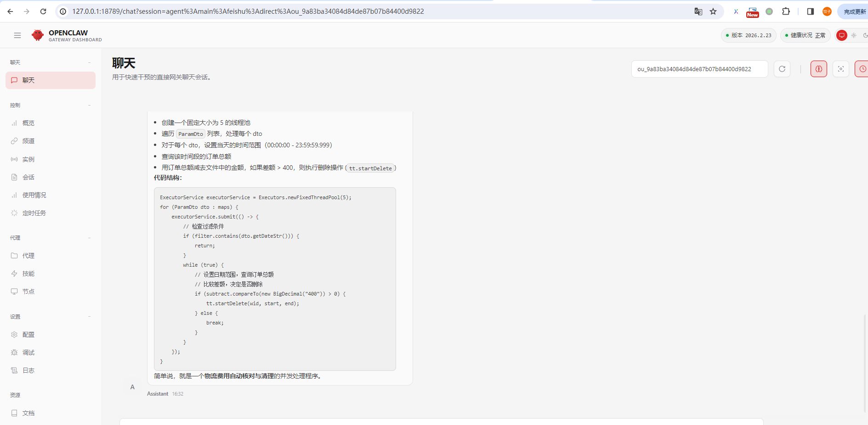Screen dimensions: 868x425
Task: Click the 调试 debug bug icon
Action: point(14,352)
